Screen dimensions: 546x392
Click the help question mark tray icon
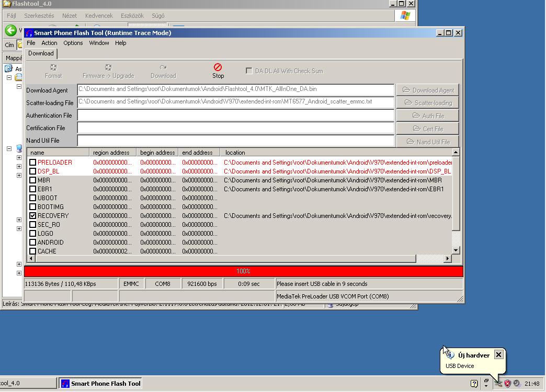pos(474,384)
